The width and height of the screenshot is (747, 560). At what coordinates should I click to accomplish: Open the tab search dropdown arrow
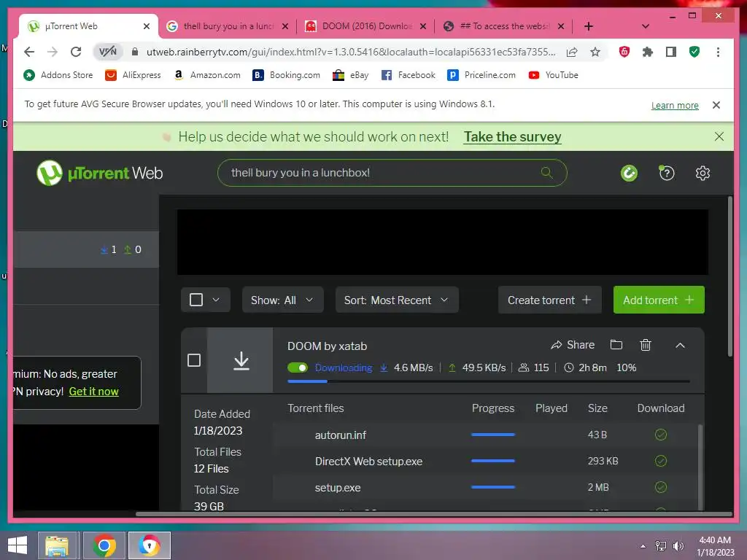[x=645, y=26]
